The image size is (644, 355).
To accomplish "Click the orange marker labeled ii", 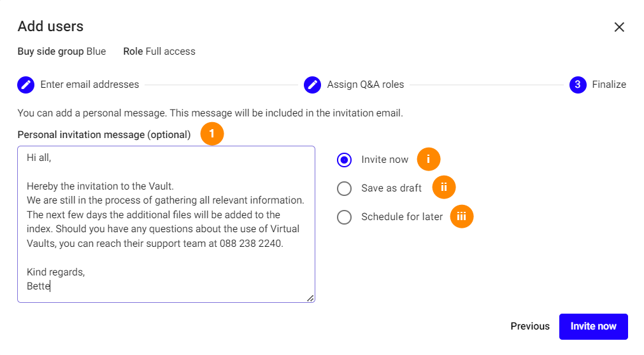I will point(444,188).
